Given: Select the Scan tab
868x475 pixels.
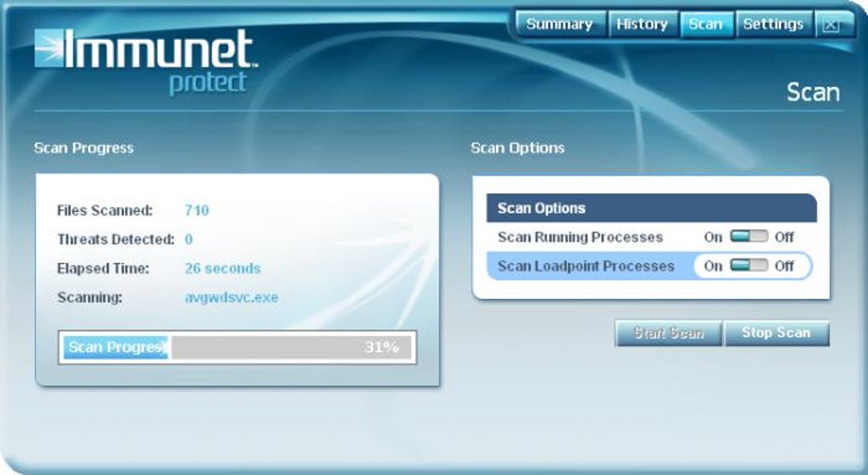Looking at the screenshot, I should (706, 25).
